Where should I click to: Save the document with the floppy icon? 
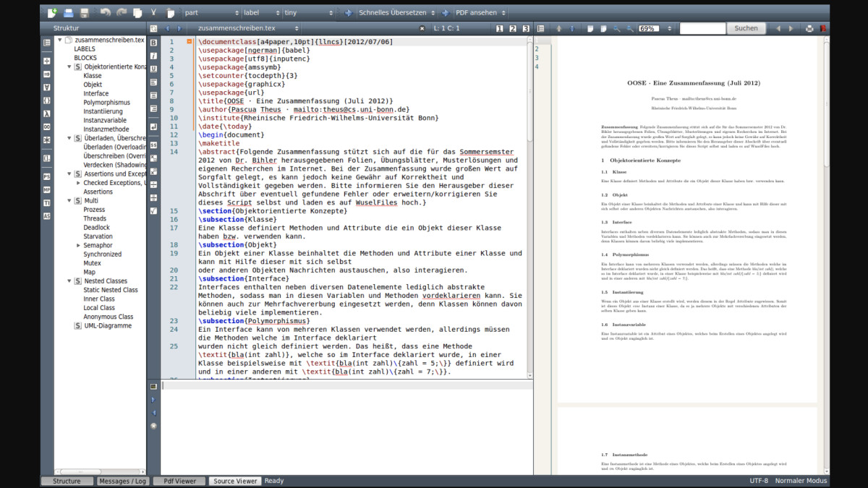85,12
